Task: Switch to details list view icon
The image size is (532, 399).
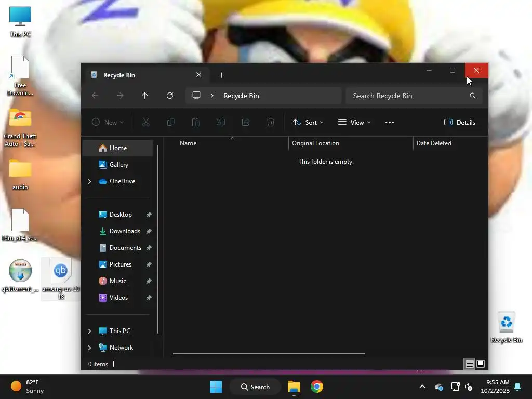Action: point(470,364)
